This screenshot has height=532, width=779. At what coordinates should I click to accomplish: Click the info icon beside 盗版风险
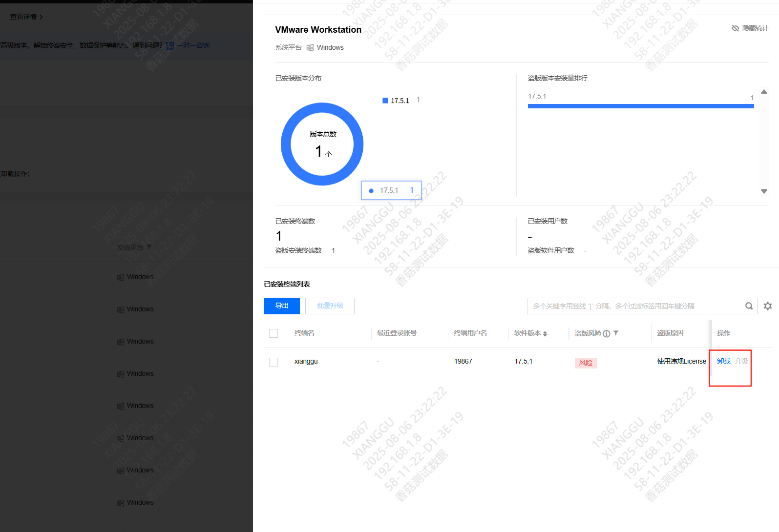coord(607,334)
